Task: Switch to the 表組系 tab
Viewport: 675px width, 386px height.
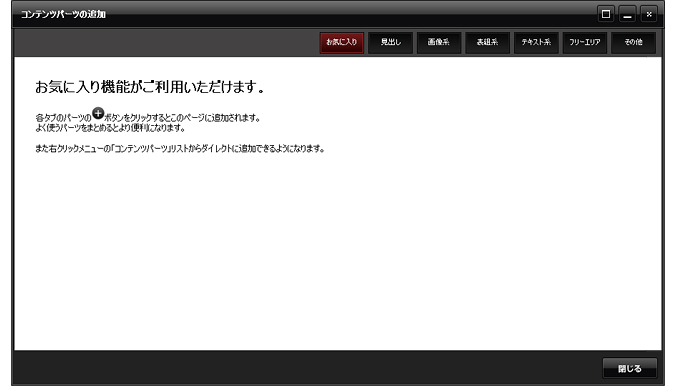Action: (487, 42)
